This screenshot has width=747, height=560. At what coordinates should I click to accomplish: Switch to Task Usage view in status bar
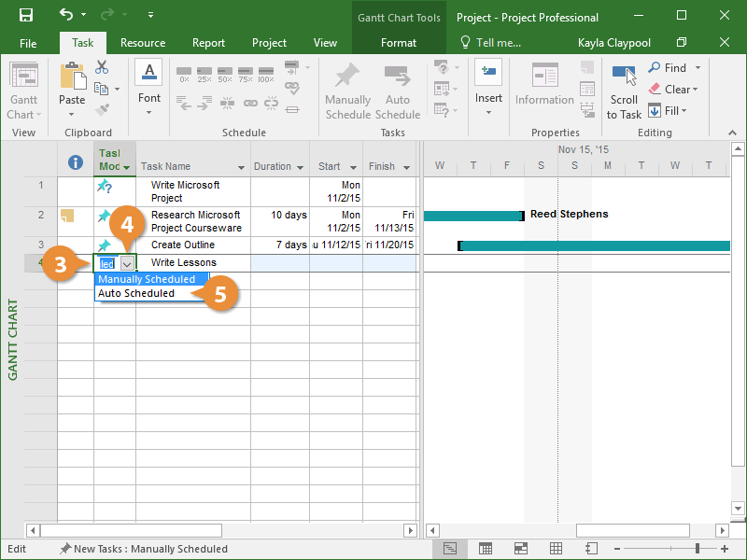(x=486, y=549)
